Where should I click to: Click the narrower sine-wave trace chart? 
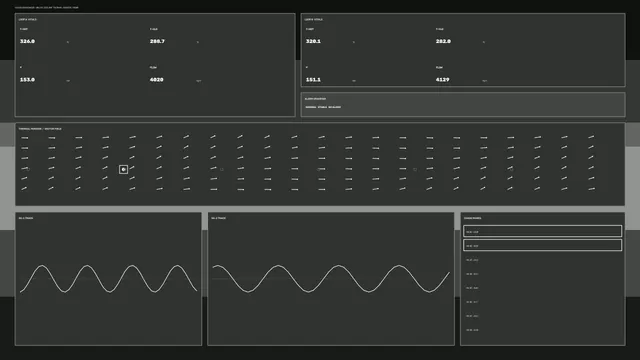click(x=108, y=279)
